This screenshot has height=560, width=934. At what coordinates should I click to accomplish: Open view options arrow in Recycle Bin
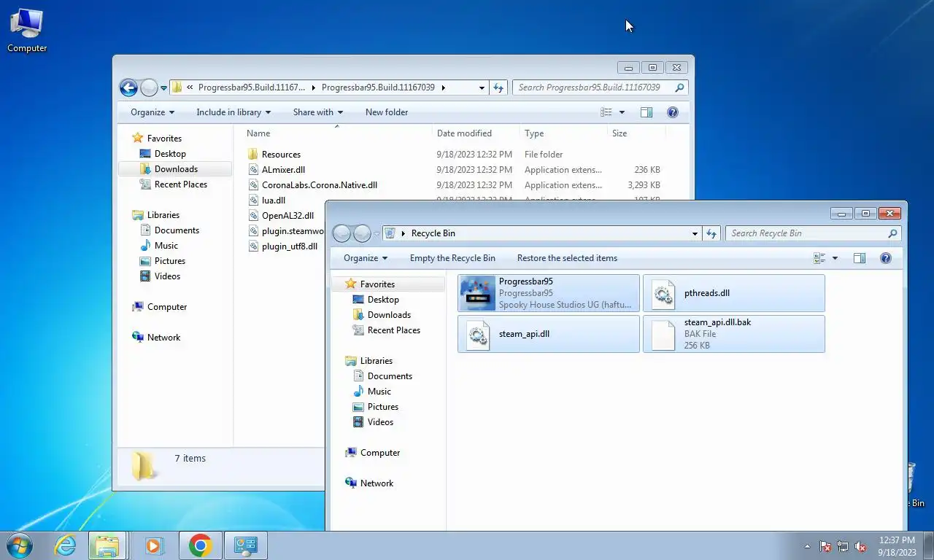[x=835, y=258]
